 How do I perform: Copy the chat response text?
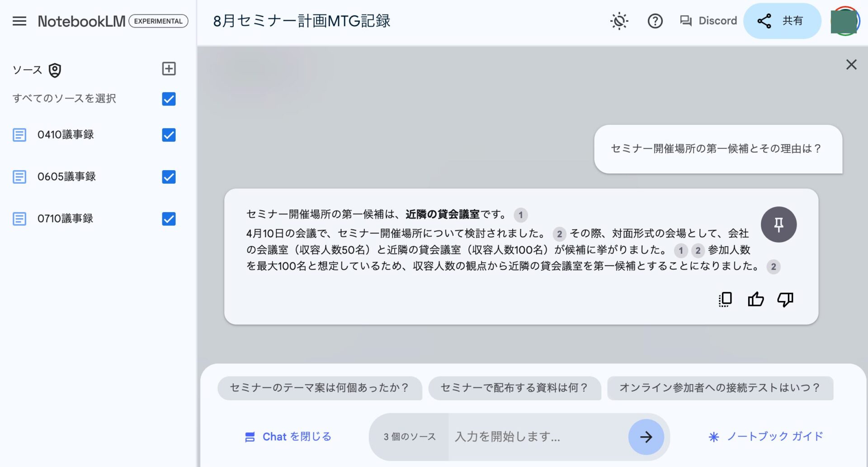pyautogui.click(x=725, y=300)
